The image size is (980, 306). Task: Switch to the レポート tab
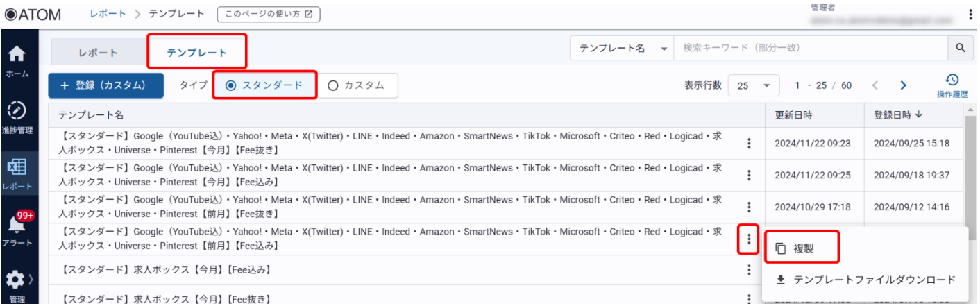pos(98,53)
